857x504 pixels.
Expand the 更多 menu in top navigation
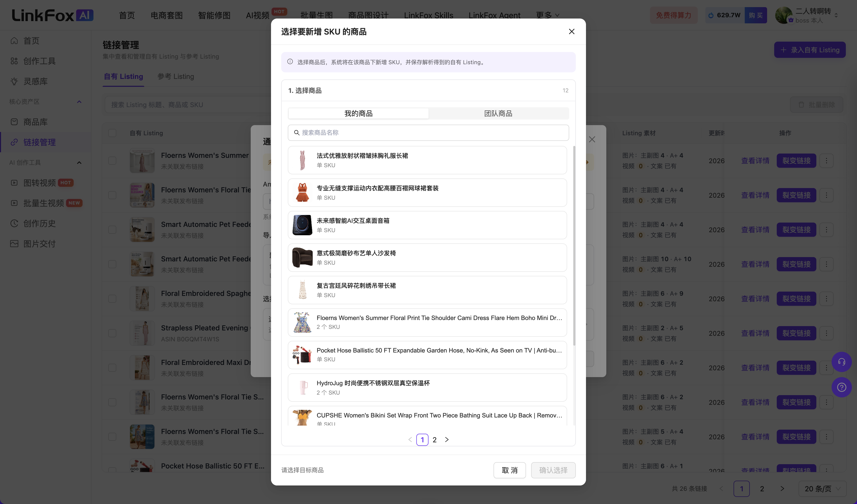pyautogui.click(x=547, y=15)
